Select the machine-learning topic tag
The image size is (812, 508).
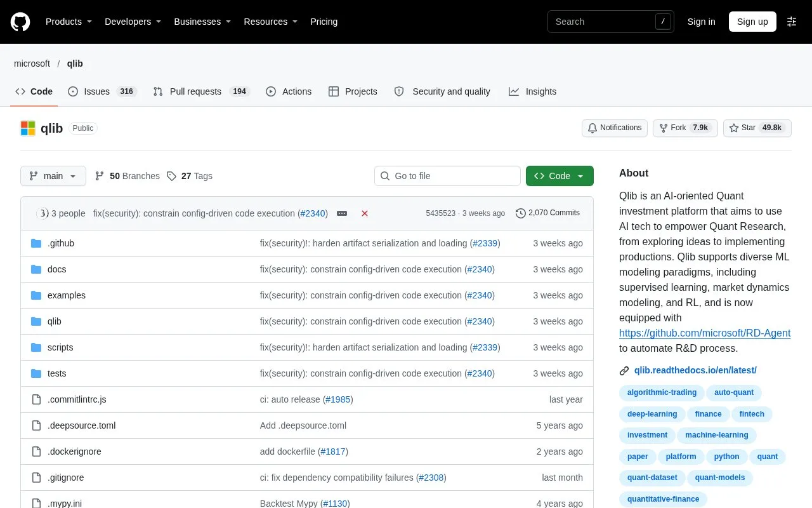click(x=716, y=435)
